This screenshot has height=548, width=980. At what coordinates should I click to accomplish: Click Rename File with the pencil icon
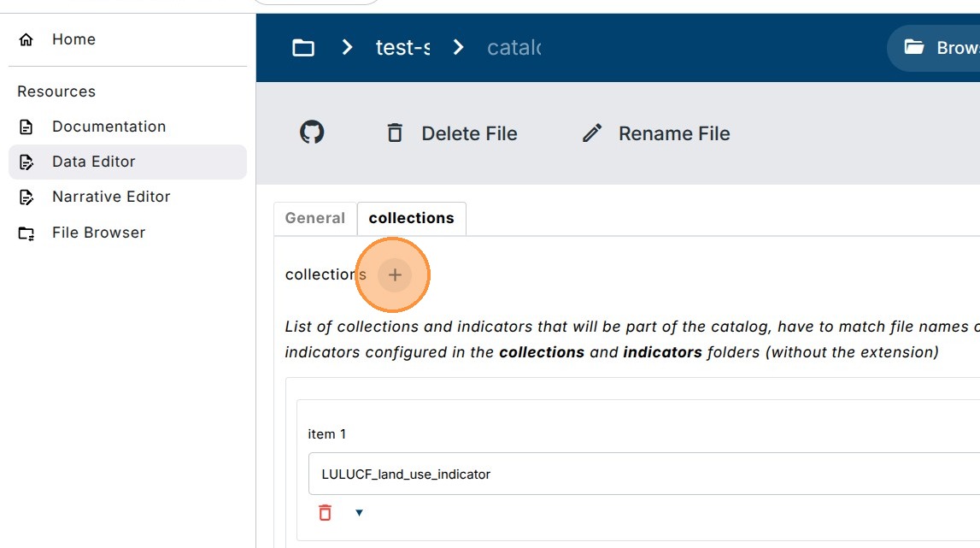pos(655,133)
